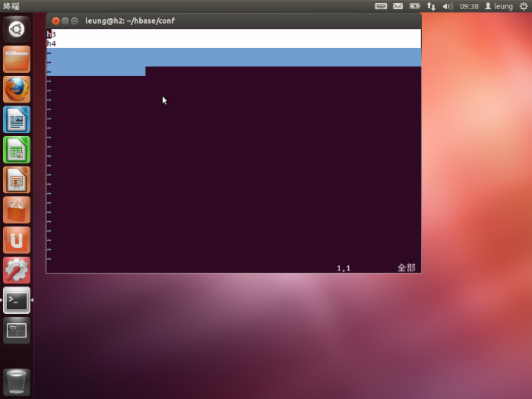Open the network connection indicator
The width and height of the screenshot is (532, 399).
[x=431, y=6]
